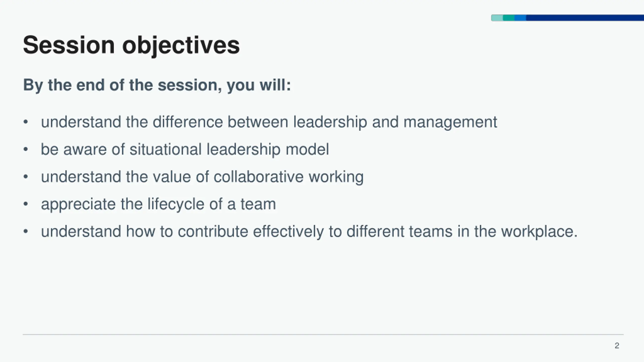
Task: Select the bullet dot before "understand how to contribute"
Action: (25, 232)
